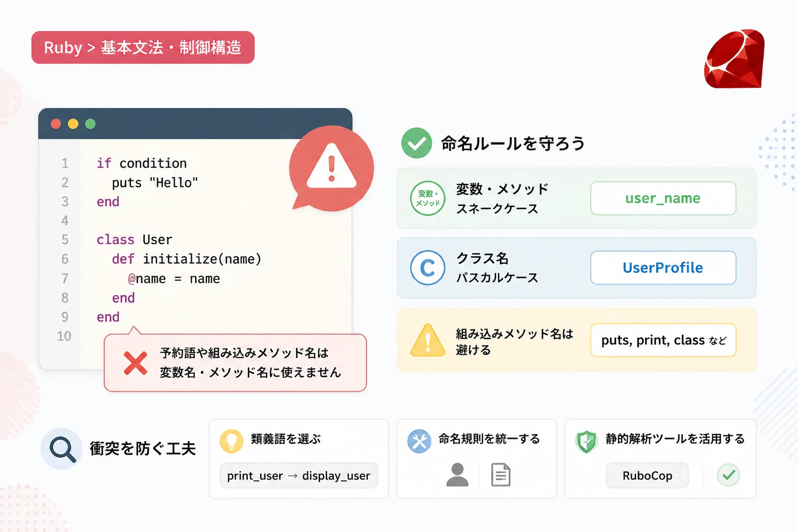Viewport: 798px width, 532px height.
Task: Click code line 'puts "Hello"'
Action: pos(155,183)
